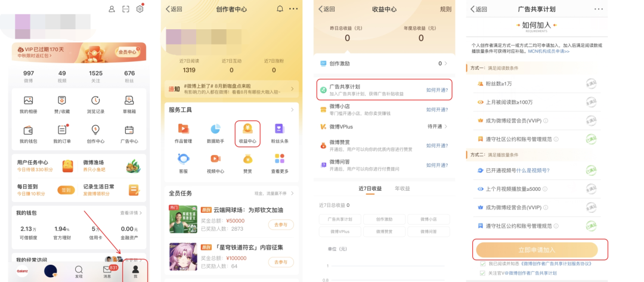The height and width of the screenshot is (282, 644).
Task: Open 消息 in bottom navigation
Action: [107, 271]
